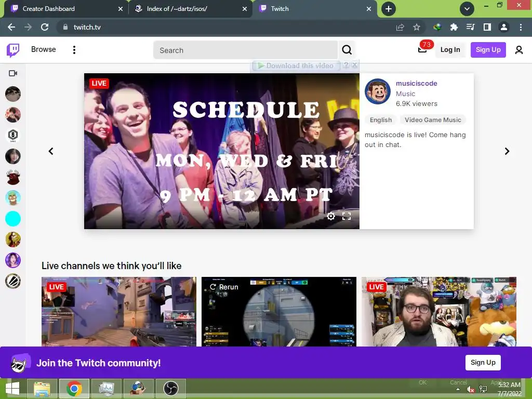Screen dimensions: 532x399
Task: Select the English tag
Action: (381, 120)
